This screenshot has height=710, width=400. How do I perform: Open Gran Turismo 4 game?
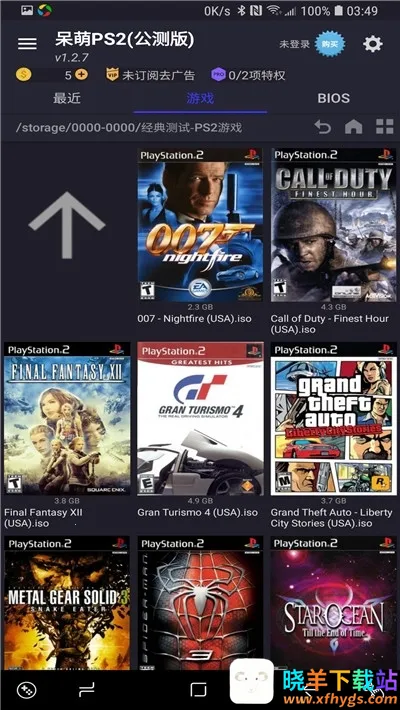pyautogui.click(x=200, y=418)
